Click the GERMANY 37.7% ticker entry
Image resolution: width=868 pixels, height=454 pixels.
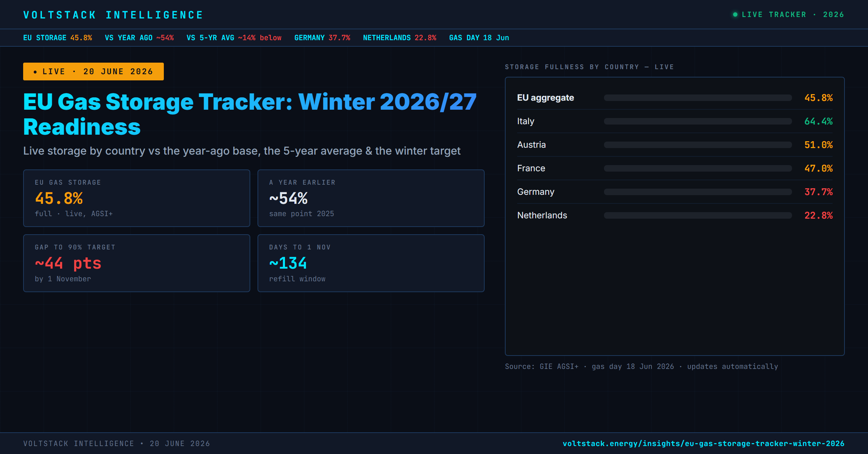click(322, 38)
